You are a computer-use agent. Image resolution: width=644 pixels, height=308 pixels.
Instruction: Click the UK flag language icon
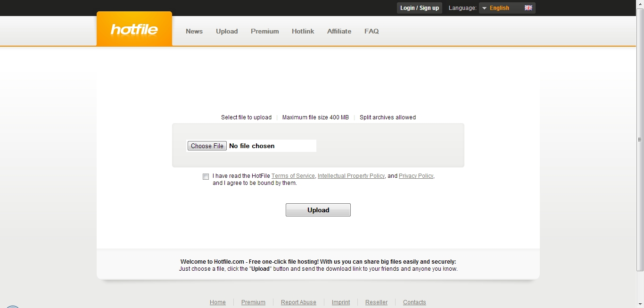[528, 8]
